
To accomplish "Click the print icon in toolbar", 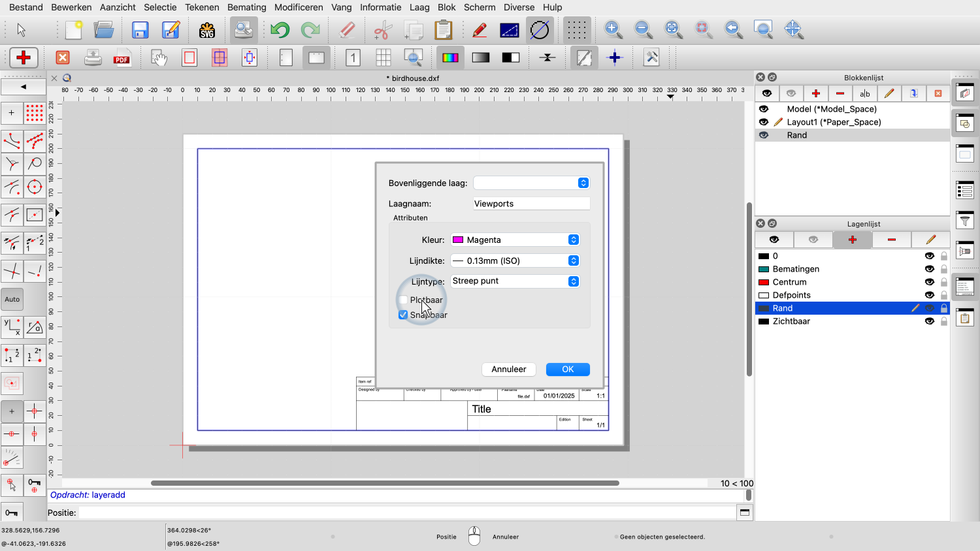I will point(93,58).
